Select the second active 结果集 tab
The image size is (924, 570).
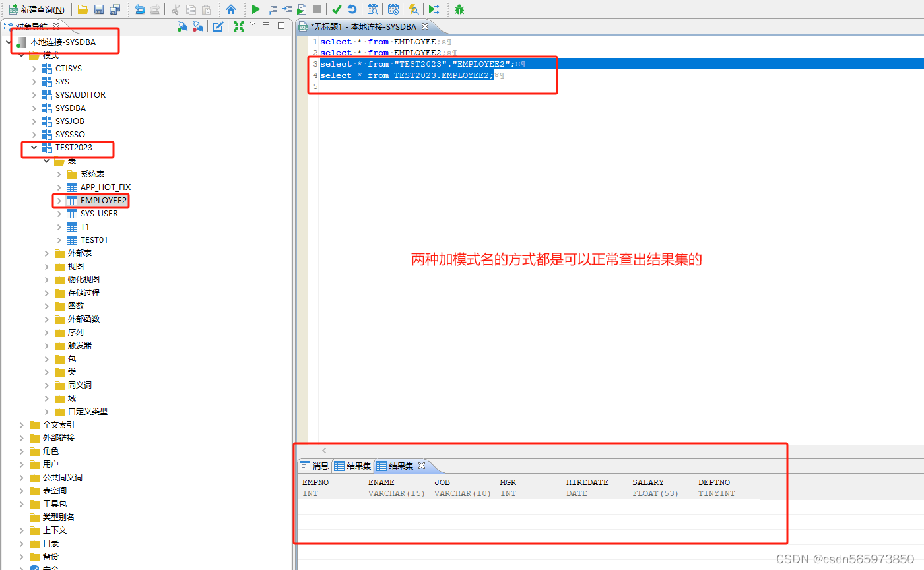tap(395, 466)
